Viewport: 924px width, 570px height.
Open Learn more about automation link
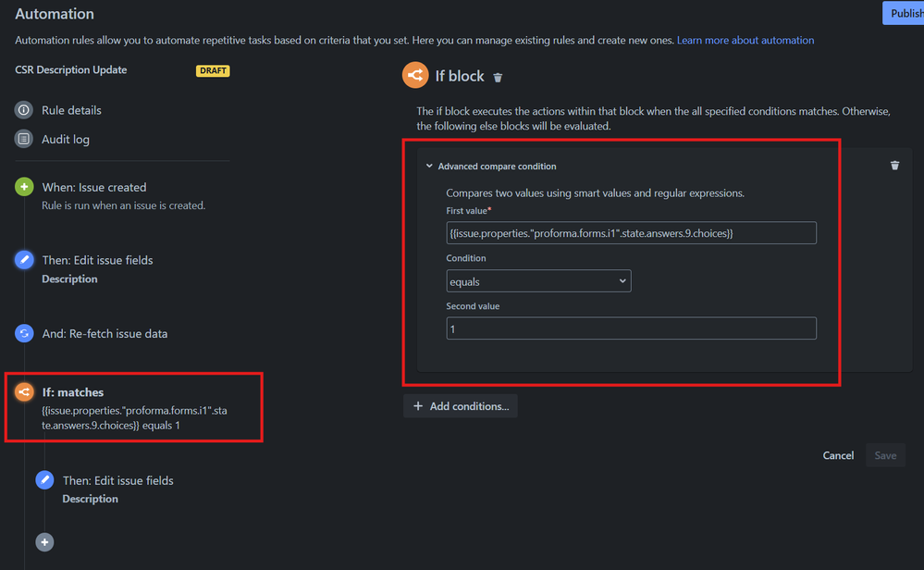click(745, 40)
